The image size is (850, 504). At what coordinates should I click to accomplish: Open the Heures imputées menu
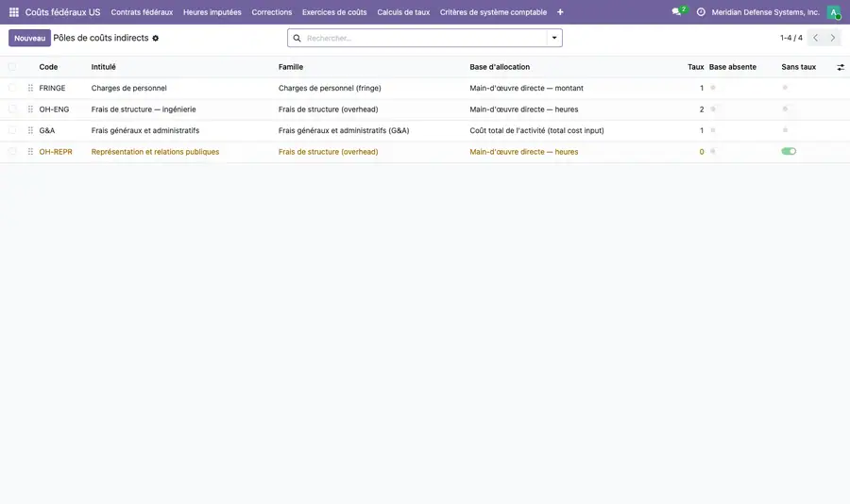(212, 12)
